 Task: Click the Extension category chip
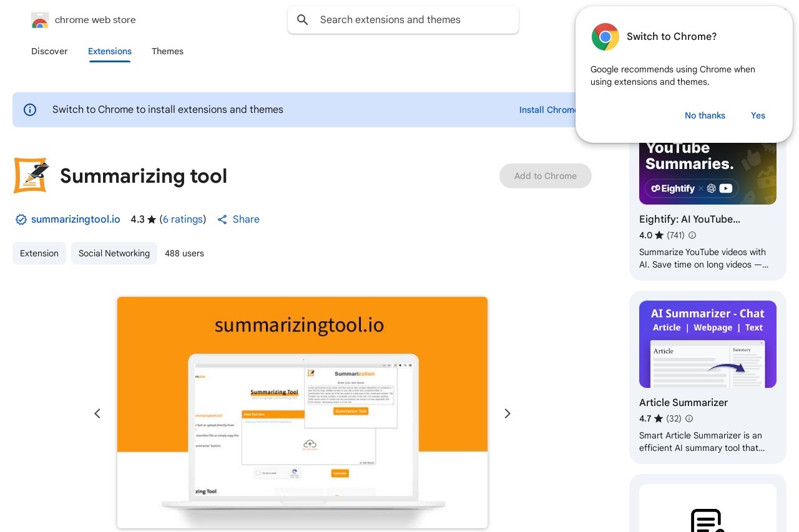39,253
